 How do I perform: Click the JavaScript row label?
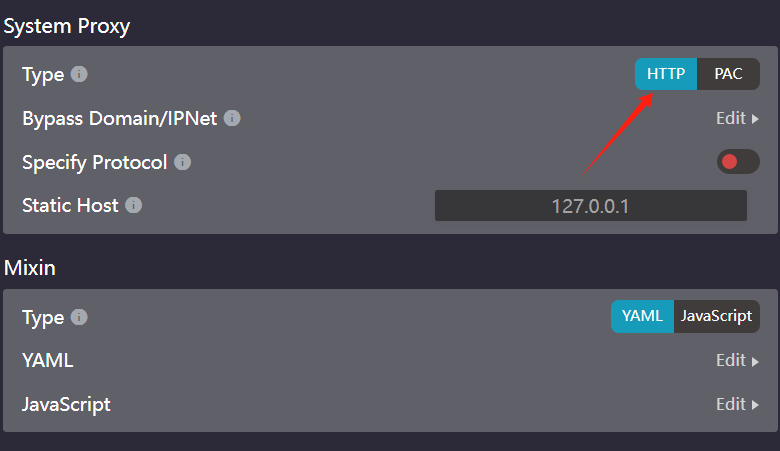[66, 405]
